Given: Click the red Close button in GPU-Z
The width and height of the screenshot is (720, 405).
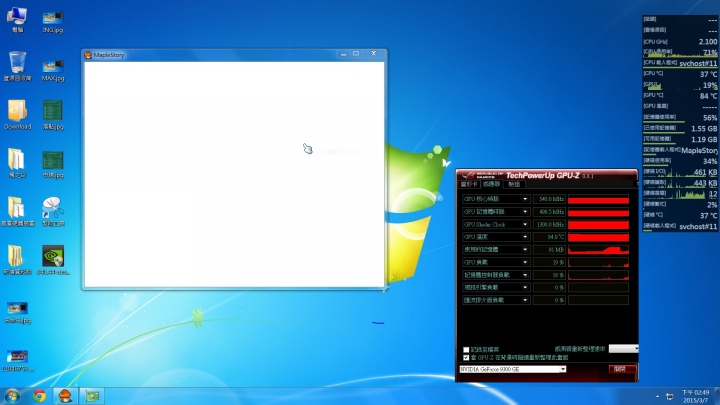Looking at the screenshot, I should click(x=622, y=369).
